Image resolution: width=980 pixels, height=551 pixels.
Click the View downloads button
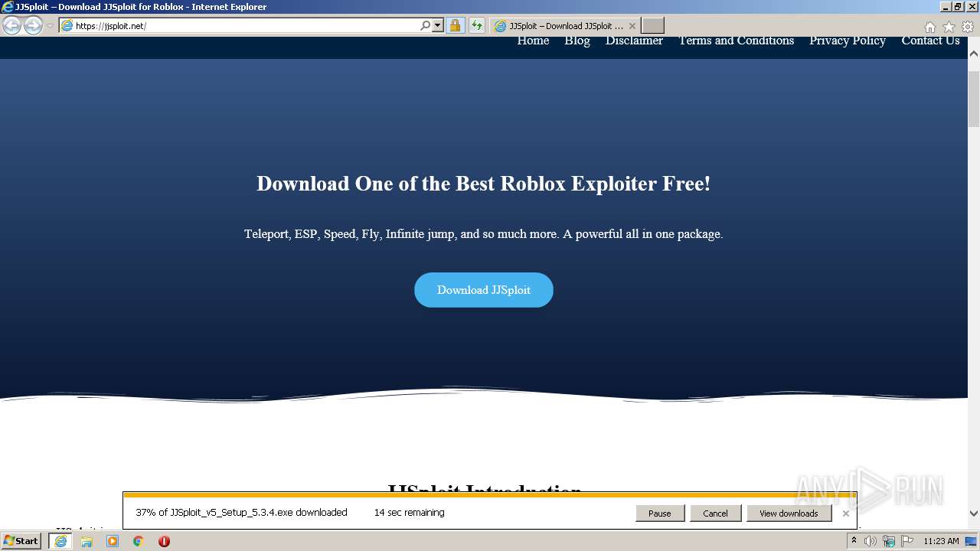click(789, 514)
